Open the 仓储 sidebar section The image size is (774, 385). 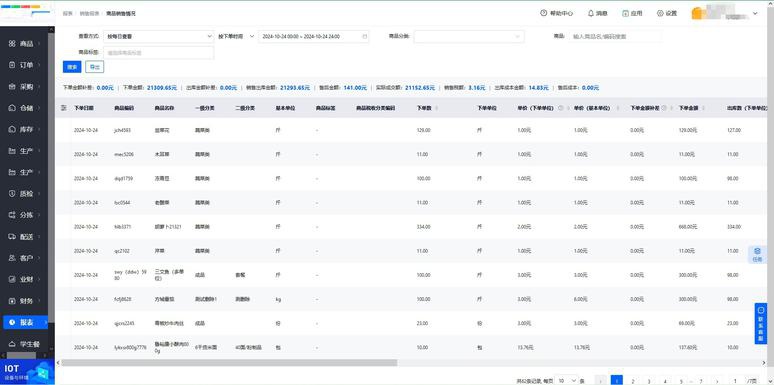[24, 108]
